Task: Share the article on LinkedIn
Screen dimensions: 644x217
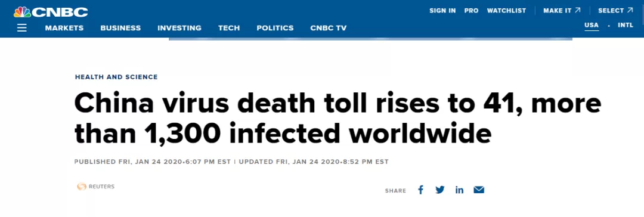Action: pyautogui.click(x=459, y=190)
